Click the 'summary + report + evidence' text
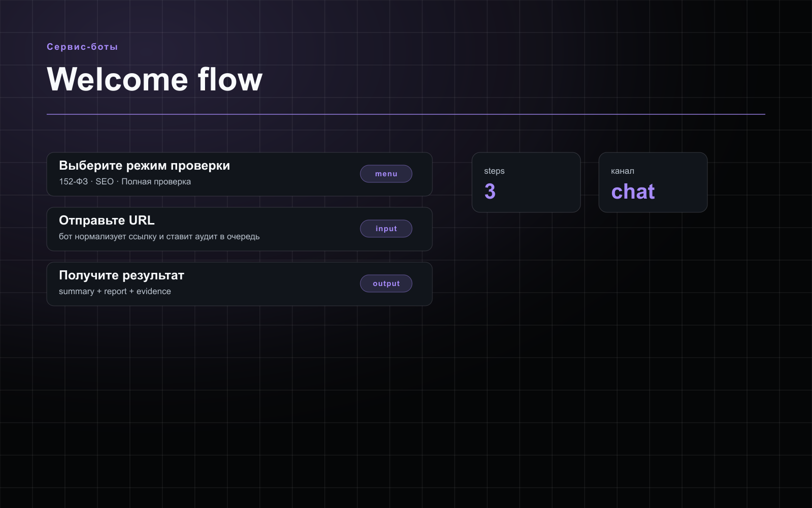812x508 pixels. click(x=115, y=291)
